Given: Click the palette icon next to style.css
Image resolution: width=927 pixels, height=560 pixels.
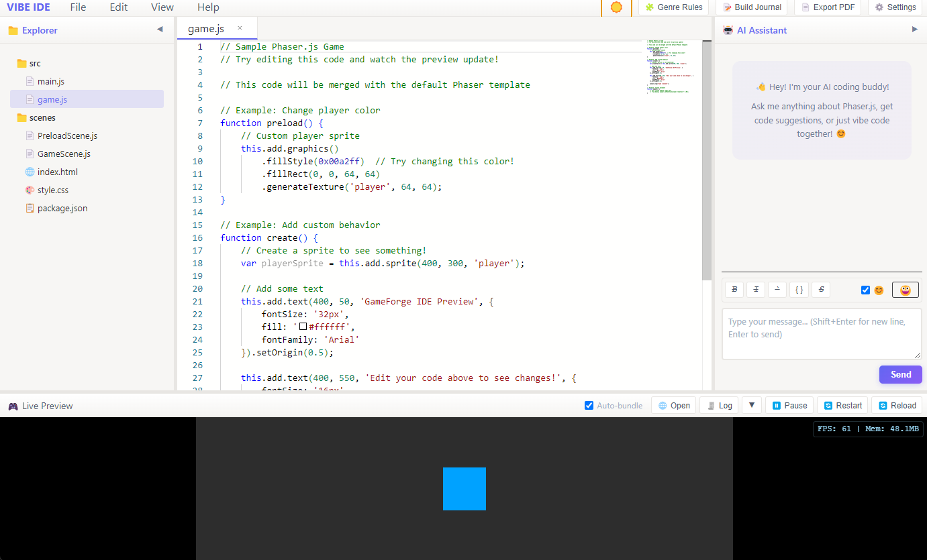Looking at the screenshot, I should pos(30,190).
